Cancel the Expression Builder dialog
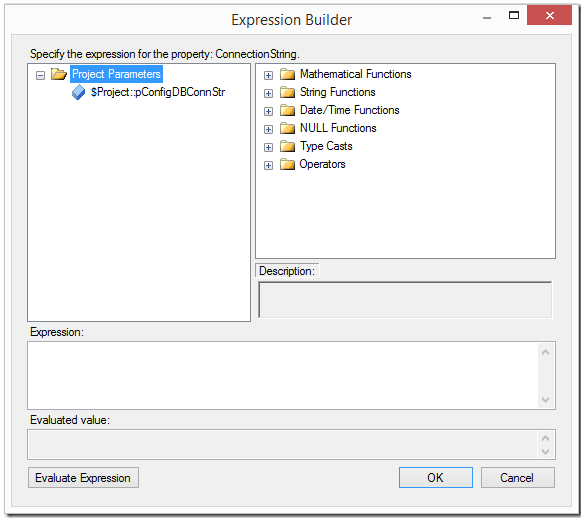Viewport: 585px width, 522px height. 517,478
